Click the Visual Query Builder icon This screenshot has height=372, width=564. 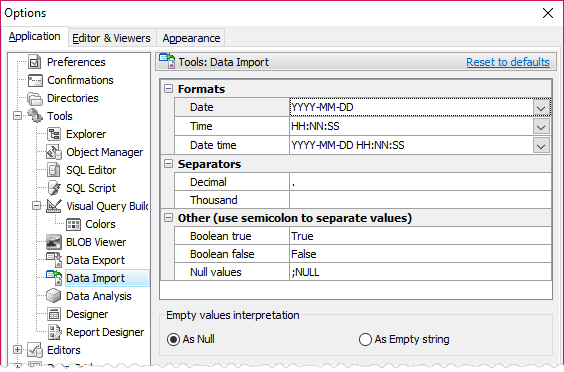pyautogui.click(x=54, y=206)
